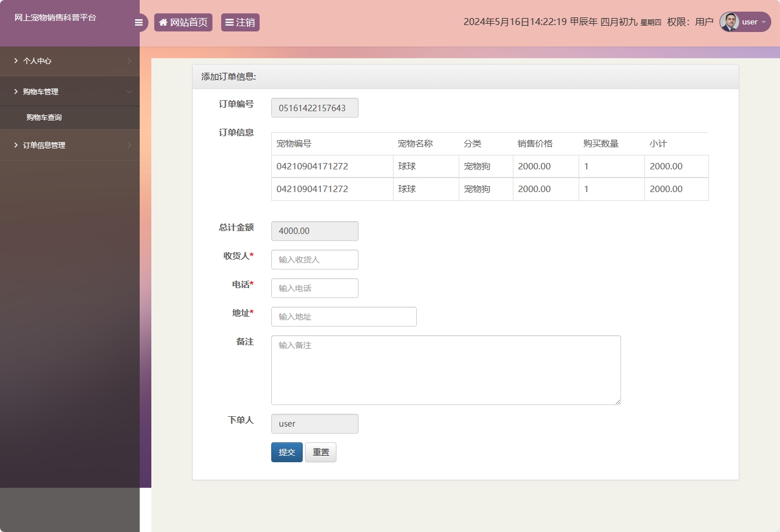
Task: Click the 注销 logout button
Action: point(240,22)
